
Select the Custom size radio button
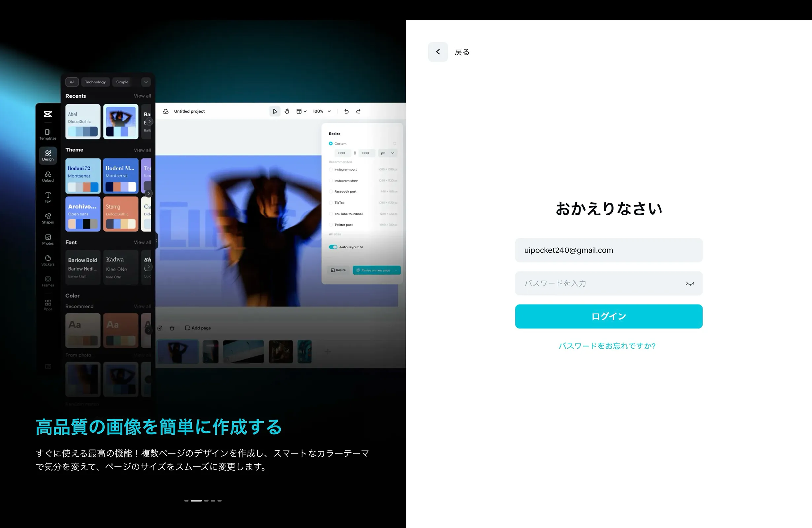point(331,144)
